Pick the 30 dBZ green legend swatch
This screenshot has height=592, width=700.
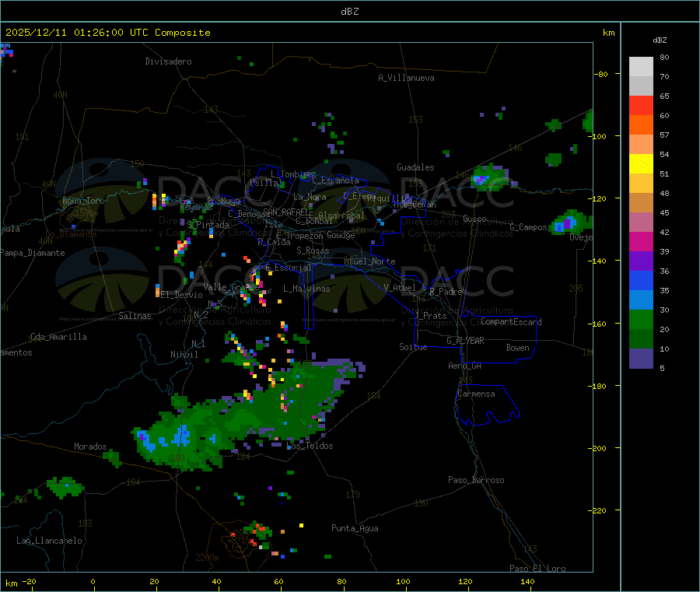(x=641, y=319)
